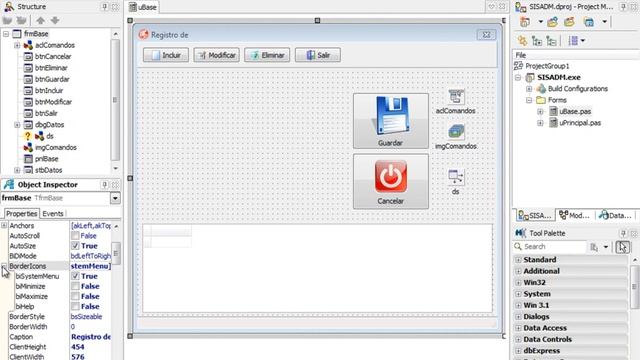Image resolution: width=640 pixels, height=360 pixels.
Task: Click expand tree icon in Project Manager toolbar
Action: (x=537, y=40)
